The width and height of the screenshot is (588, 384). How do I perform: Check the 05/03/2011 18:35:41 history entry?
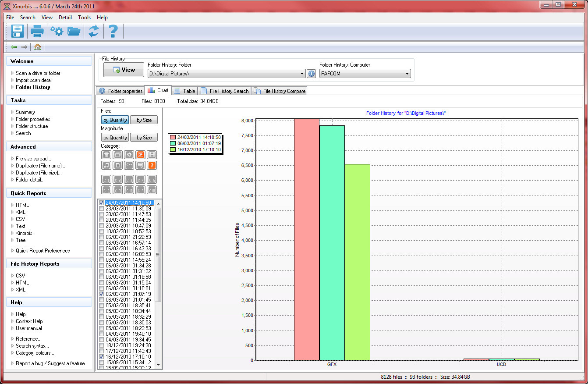102,306
